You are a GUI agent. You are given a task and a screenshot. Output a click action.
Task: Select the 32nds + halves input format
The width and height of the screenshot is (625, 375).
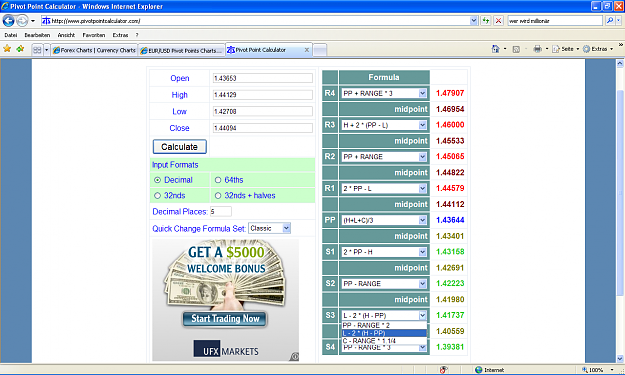click(x=218, y=196)
